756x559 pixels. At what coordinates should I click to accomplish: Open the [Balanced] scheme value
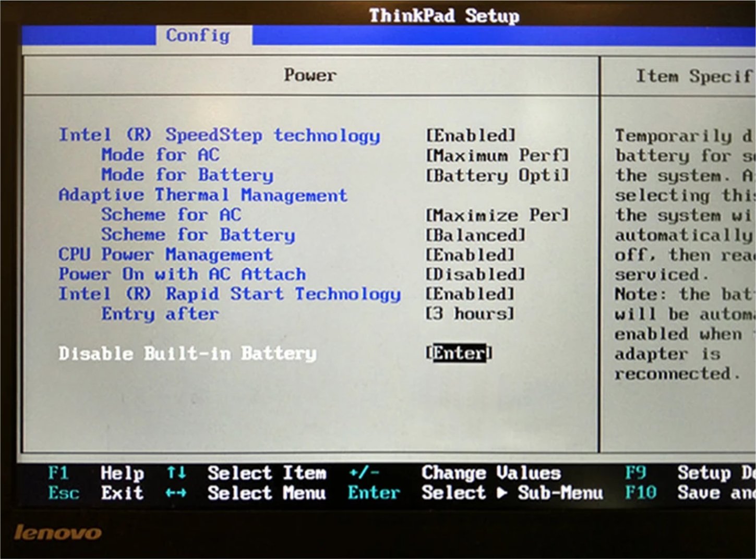pyautogui.click(x=476, y=235)
